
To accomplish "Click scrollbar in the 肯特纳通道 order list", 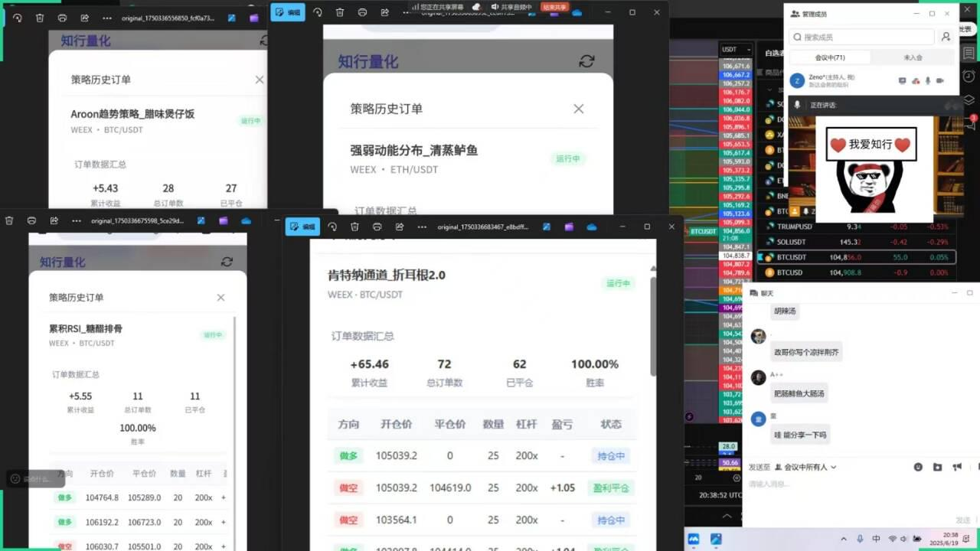I will coord(653,325).
